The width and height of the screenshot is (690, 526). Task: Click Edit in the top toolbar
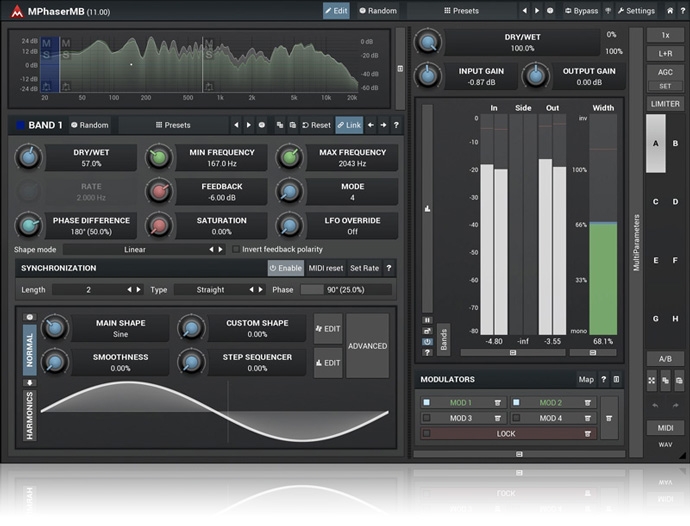[336, 11]
